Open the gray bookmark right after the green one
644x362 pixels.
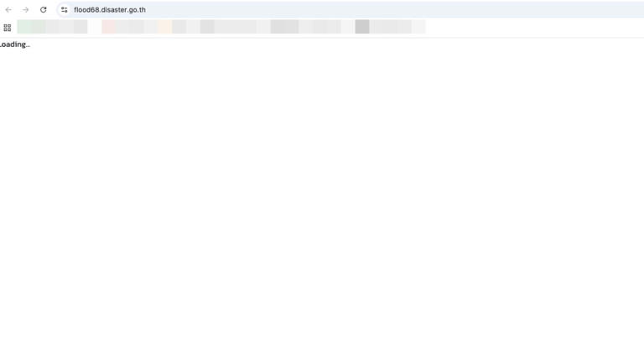point(52,27)
